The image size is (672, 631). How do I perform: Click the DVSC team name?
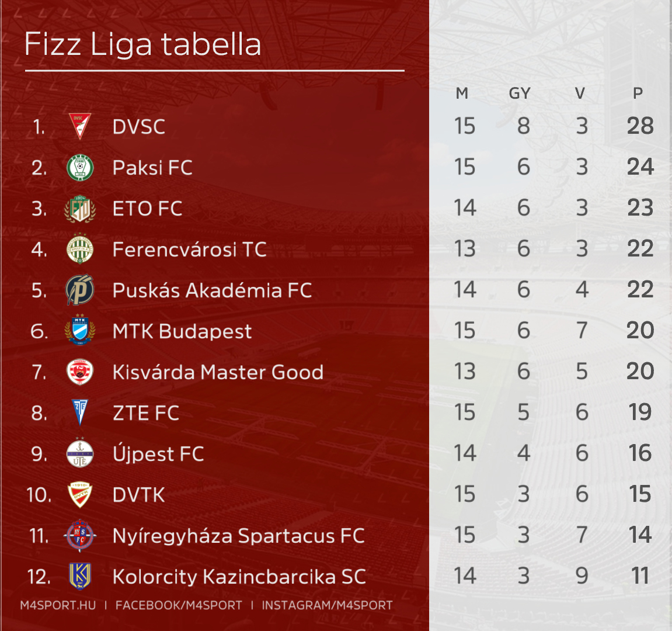(x=139, y=127)
